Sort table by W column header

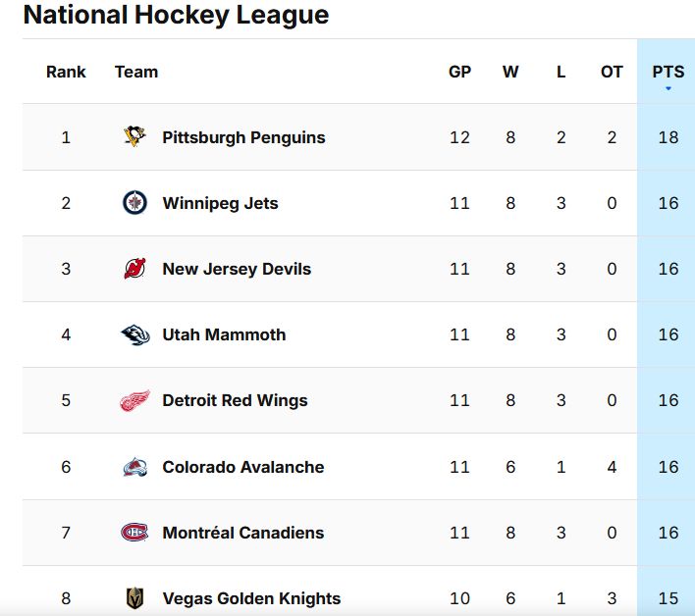click(x=510, y=72)
